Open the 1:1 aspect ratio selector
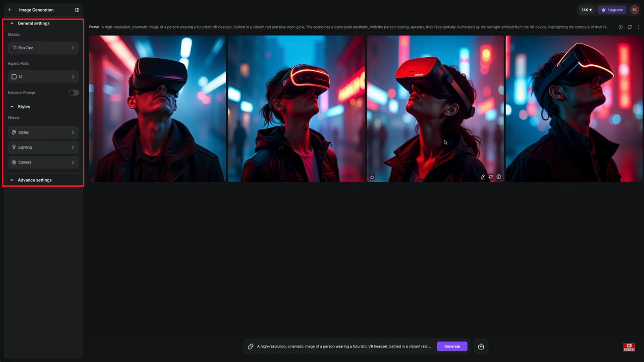Viewport: 644px width, 362px height. 43,77
